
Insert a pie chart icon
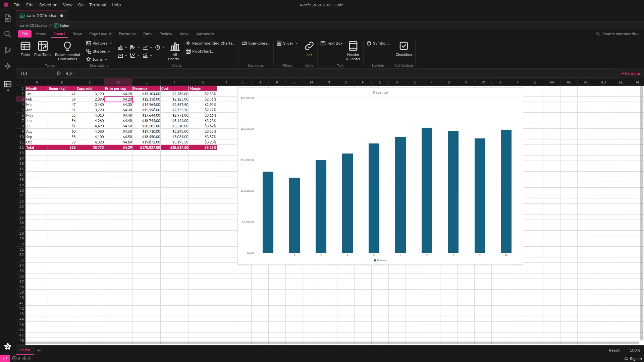[x=158, y=47]
